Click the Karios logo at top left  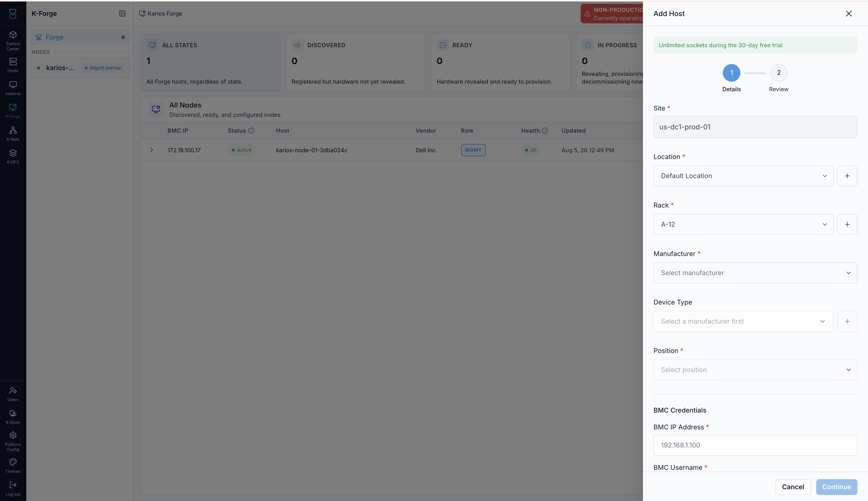[x=13, y=13]
